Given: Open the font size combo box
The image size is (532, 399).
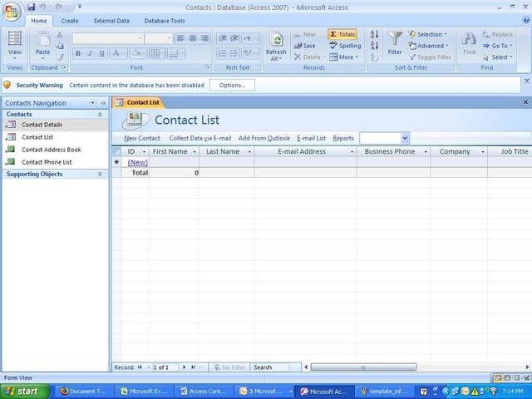Looking at the screenshot, I should (x=159, y=38).
